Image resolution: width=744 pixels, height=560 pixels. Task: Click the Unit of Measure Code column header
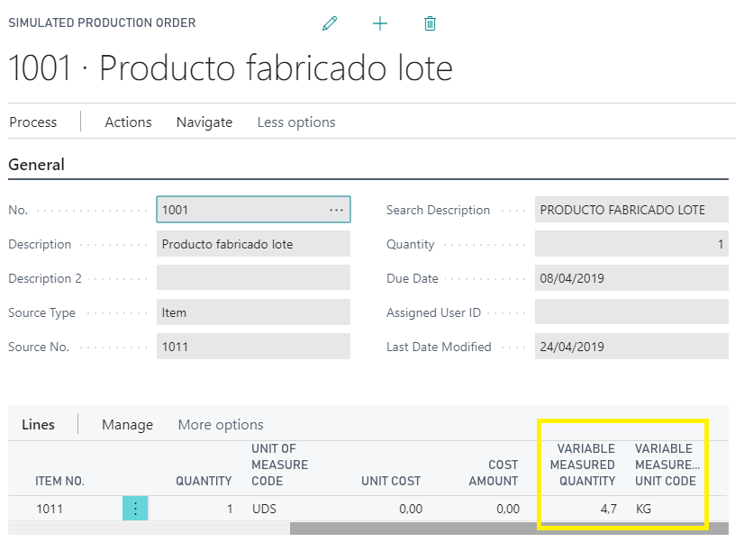click(279, 465)
